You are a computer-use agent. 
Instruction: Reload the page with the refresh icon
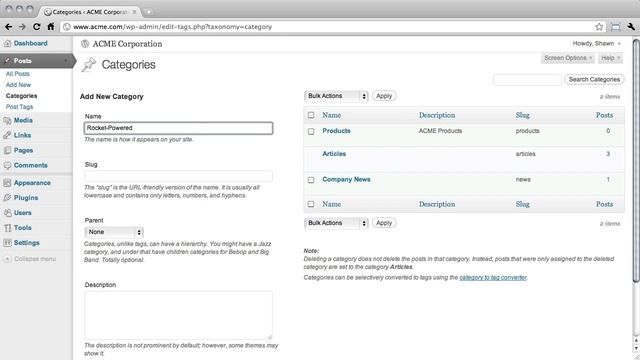coord(36,27)
